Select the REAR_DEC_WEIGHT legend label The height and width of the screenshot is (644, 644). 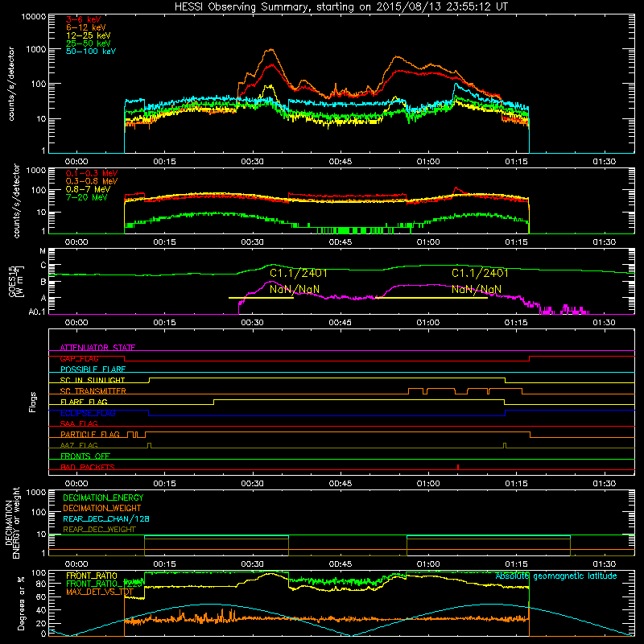point(99,530)
